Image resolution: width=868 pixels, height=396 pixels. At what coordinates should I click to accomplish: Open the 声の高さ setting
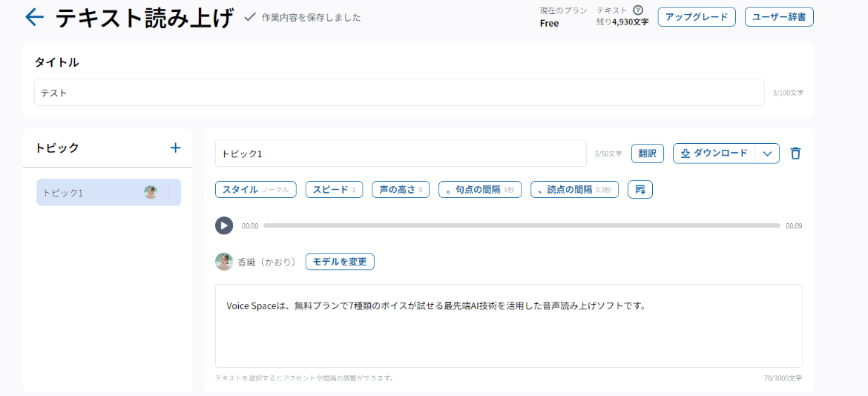coord(401,190)
